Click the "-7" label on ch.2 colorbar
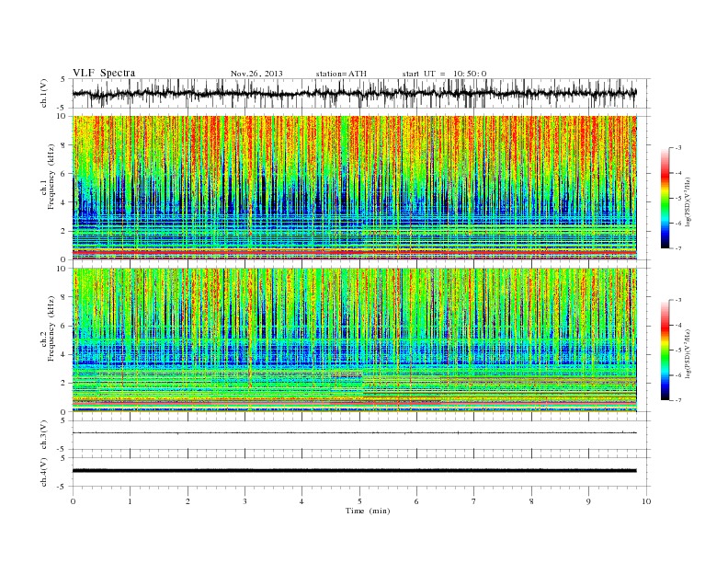The height and width of the screenshot is (563, 728). 677,400
